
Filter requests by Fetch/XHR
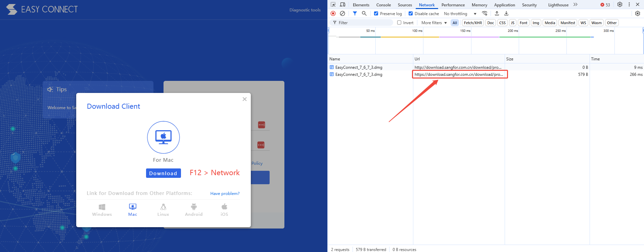(473, 23)
